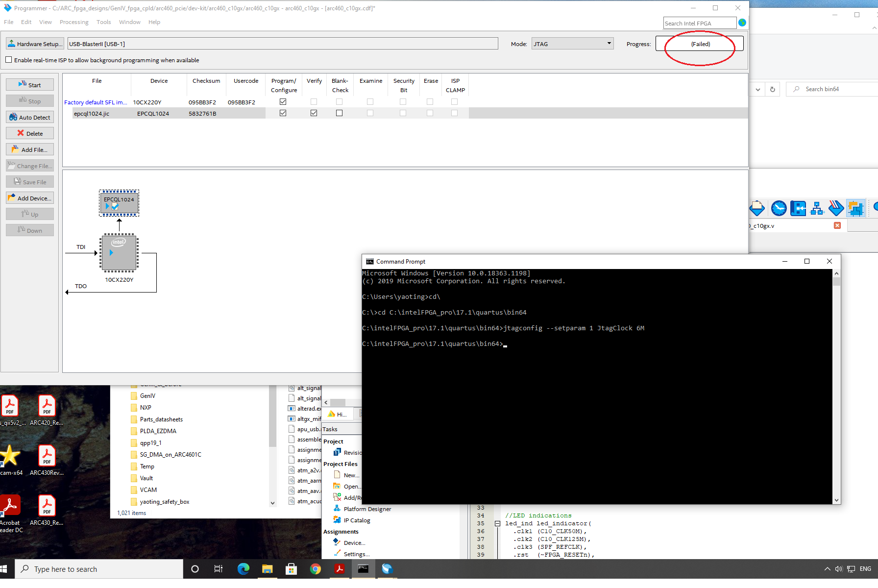Open Add File dialog

30,149
